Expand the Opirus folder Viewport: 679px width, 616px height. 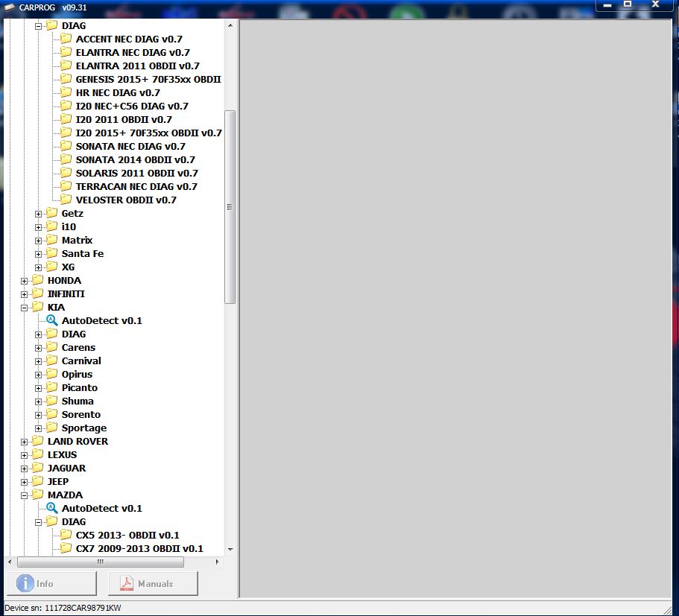39,375
